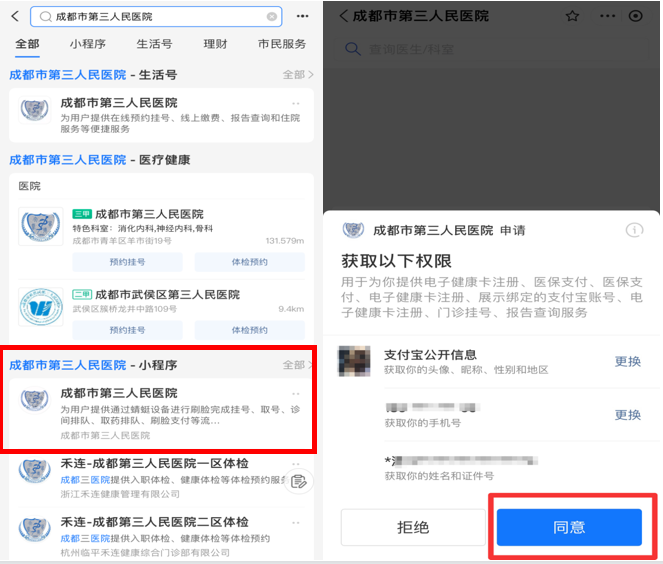Tap the hospital logo in the permission dialog

pyautogui.click(x=353, y=230)
